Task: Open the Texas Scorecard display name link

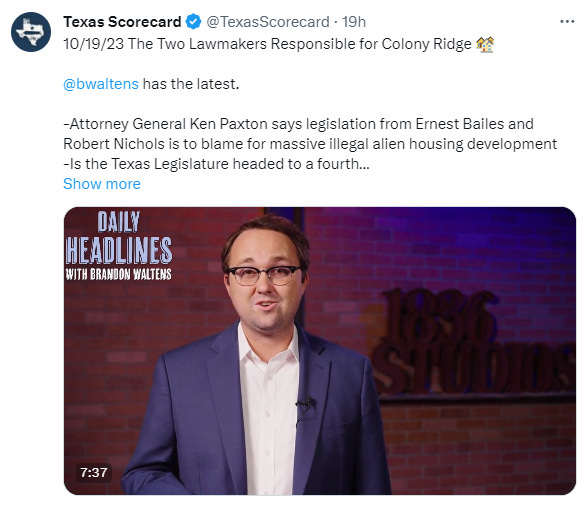Action: pyautogui.click(x=122, y=22)
